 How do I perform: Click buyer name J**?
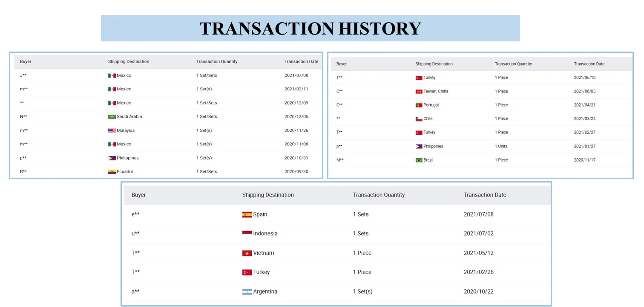pyautogui.click(x=23, y=75)
